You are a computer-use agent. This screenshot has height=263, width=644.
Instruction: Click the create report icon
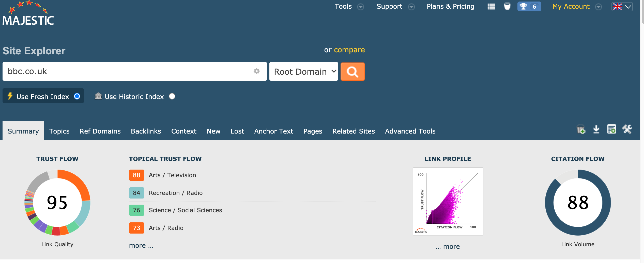point(611,129)
